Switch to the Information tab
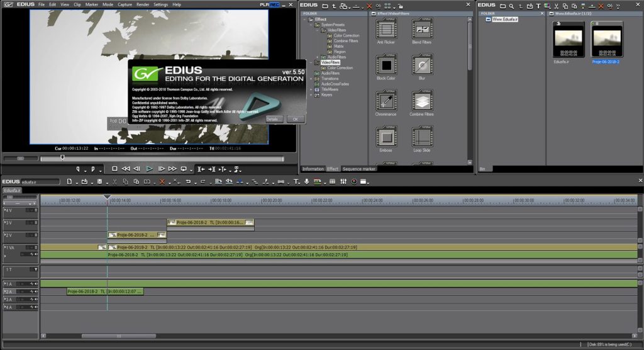 coord(313,169)
